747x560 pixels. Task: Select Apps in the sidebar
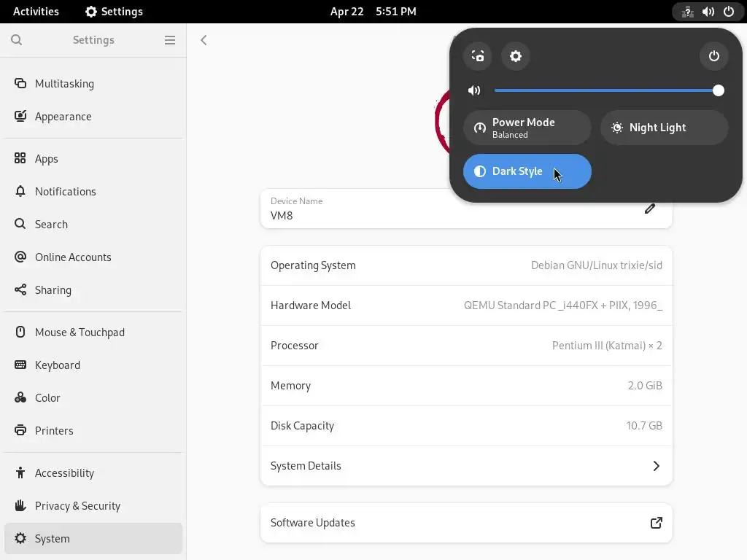click(93, 158)
